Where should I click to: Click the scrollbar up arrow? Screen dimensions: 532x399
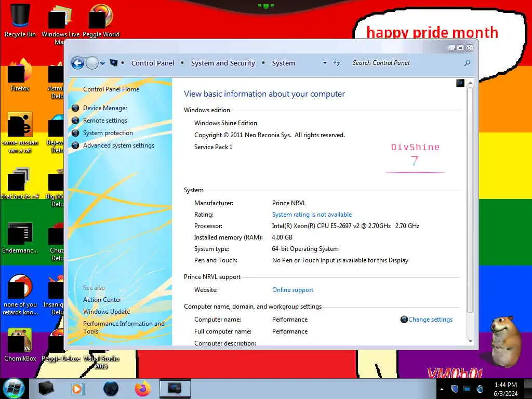click(x=470, y=83)
